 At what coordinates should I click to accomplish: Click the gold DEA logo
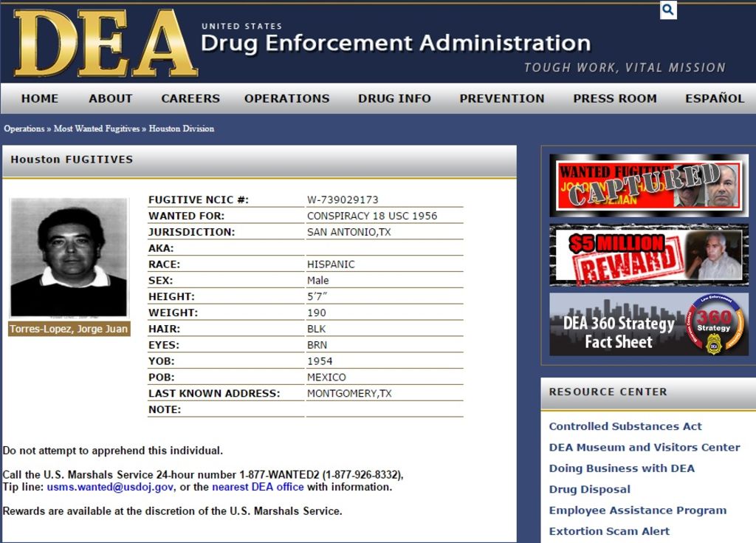coord(105,43)
